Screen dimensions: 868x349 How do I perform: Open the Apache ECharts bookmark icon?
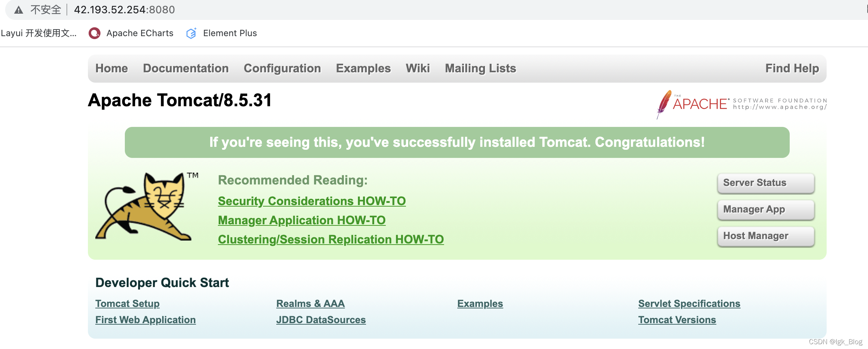tap(95, 33)
